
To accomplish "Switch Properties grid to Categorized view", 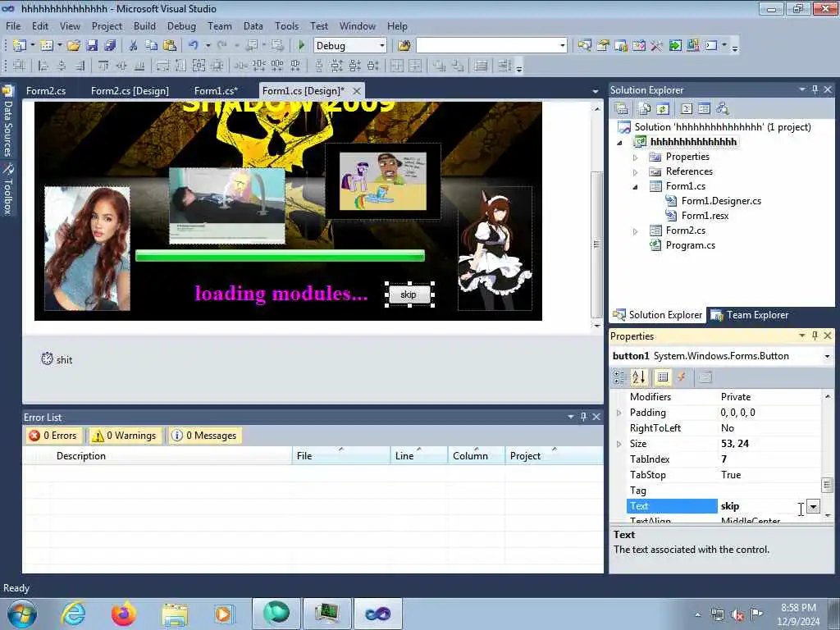I will tap(619, 377).
